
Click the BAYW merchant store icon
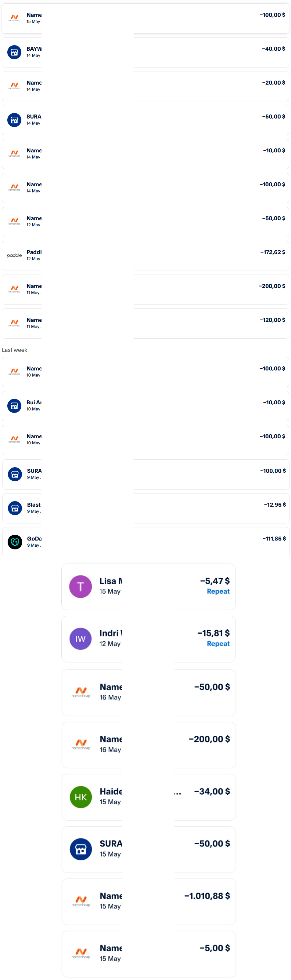click(14, 52)
